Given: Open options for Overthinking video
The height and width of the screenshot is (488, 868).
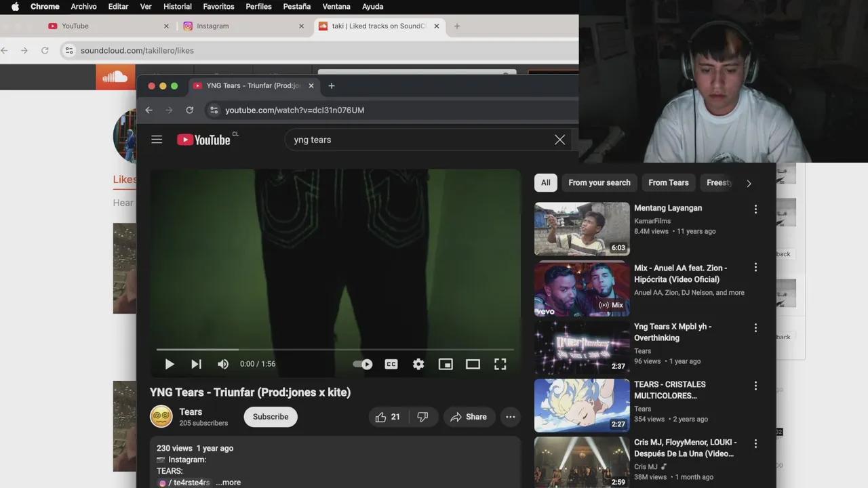Looking at the screenshot, I should click(x=755, y=327).
